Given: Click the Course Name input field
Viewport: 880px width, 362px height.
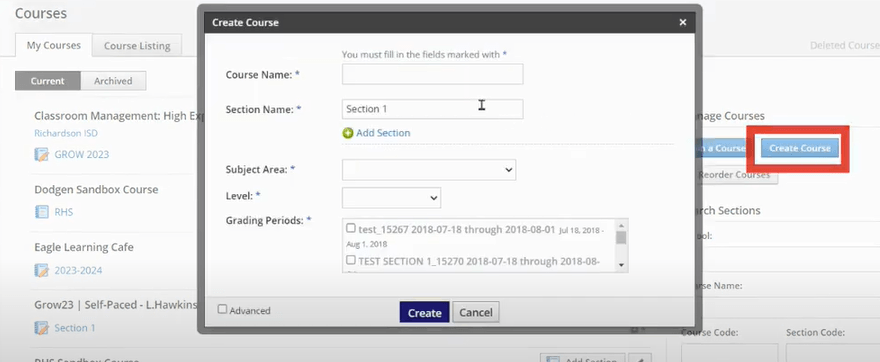Looking at the screenshot, I should point(433,74).
